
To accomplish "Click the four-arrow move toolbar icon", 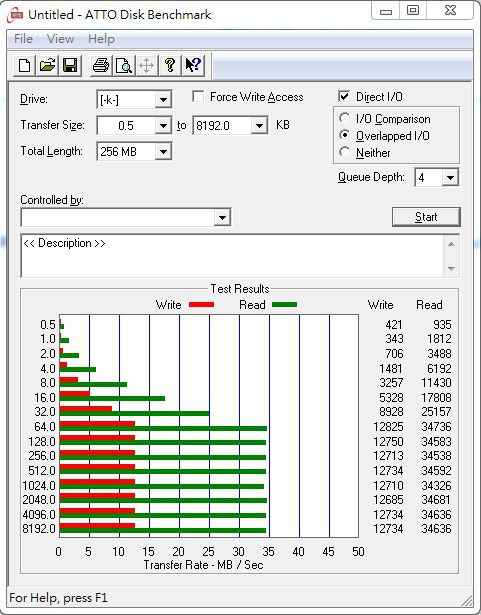I will [x=147, y=65].
